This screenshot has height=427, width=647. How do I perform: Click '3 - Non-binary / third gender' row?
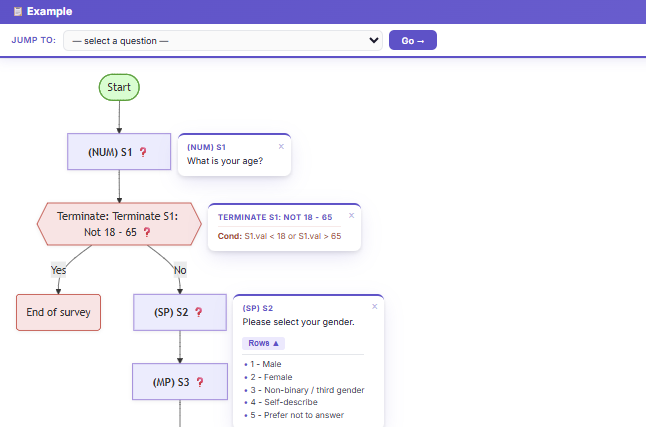304,390
